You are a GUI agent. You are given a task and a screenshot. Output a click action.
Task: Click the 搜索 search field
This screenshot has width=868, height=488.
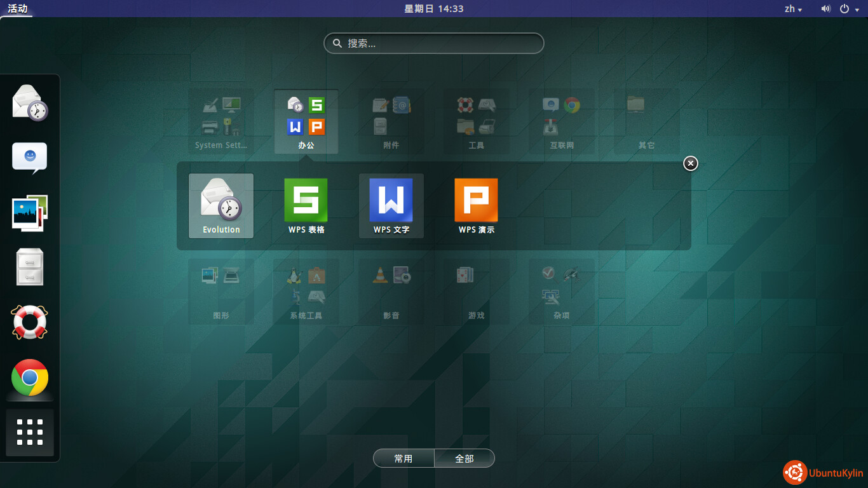point(434,43)
